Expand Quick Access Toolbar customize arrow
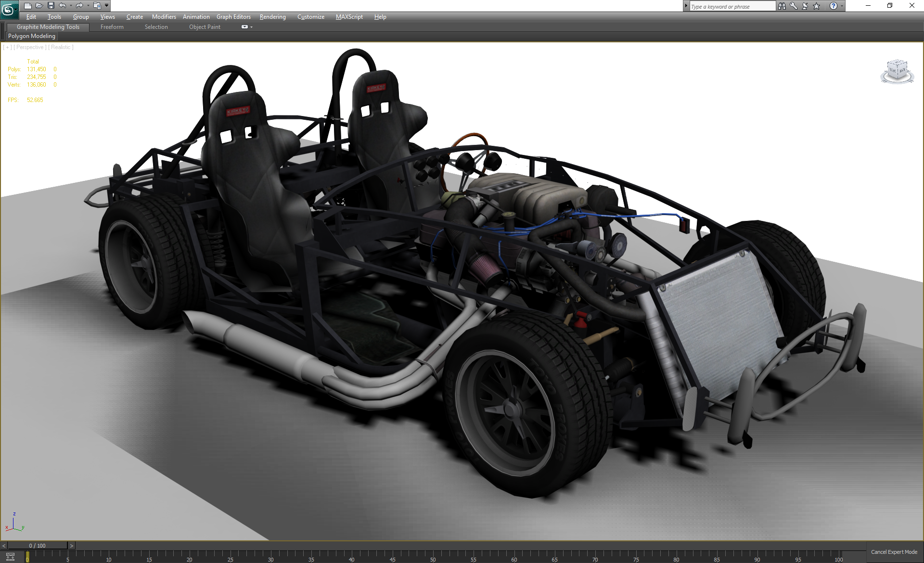 point(107,6)
